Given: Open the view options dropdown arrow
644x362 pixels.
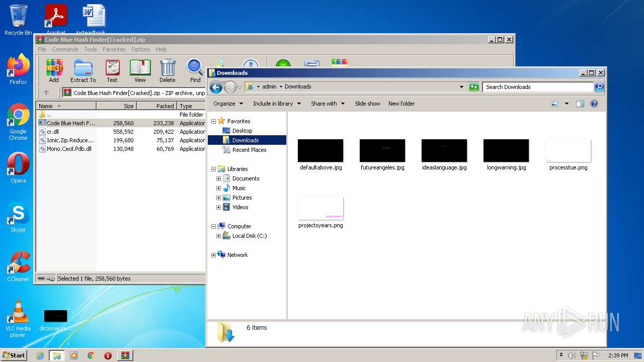Looking at the screenshot, I should [x=567, y=104].
